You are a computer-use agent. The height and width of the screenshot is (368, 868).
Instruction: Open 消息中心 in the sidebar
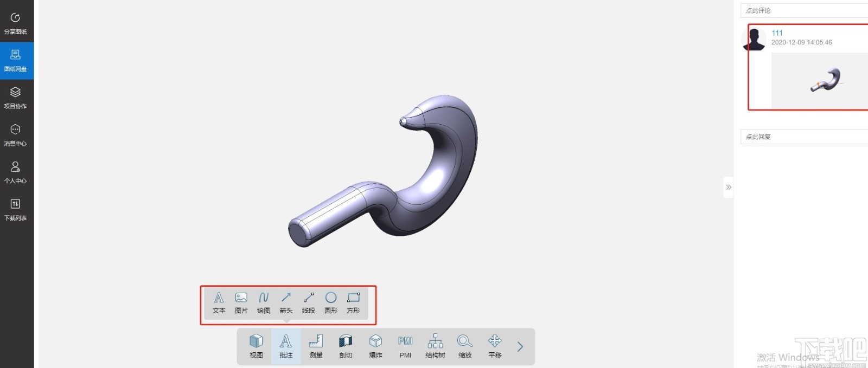[x=15, y=135]
